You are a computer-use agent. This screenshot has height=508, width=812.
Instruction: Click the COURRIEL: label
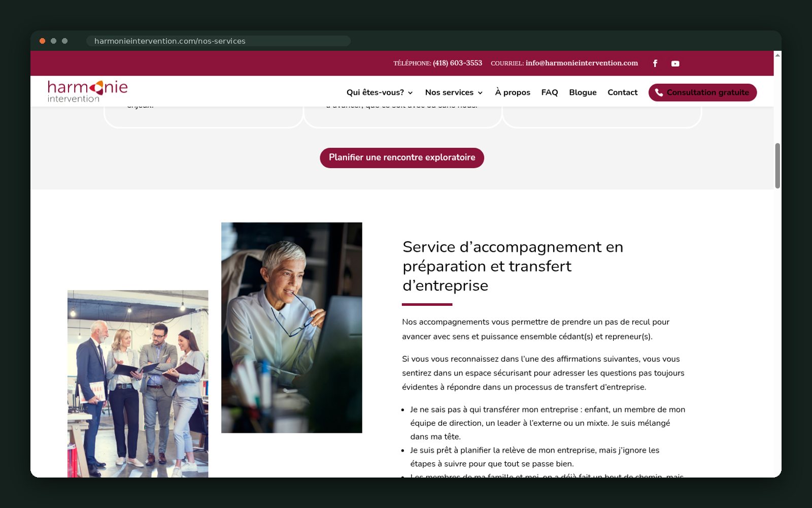point(507,63)
